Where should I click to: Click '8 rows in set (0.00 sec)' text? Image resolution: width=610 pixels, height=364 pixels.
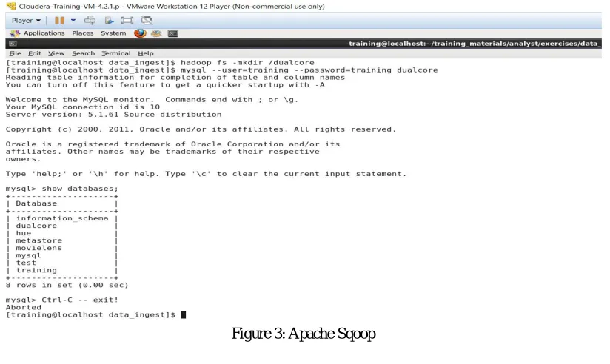[67, 285]
